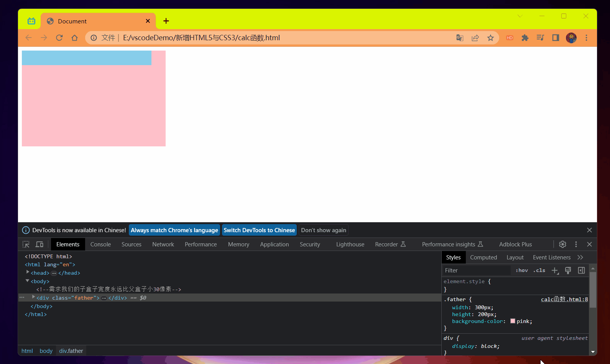Open the Sources panel

pyautogui.click(x=132, y=244)
